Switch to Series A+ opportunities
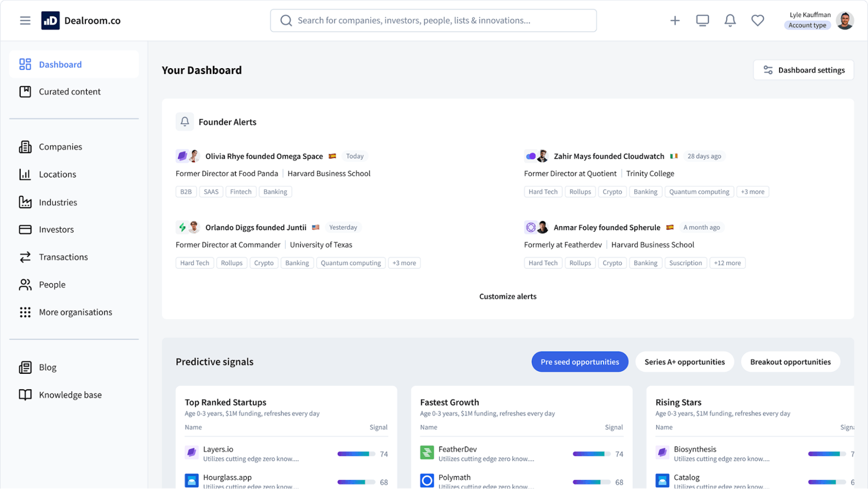 pos(685,362)
